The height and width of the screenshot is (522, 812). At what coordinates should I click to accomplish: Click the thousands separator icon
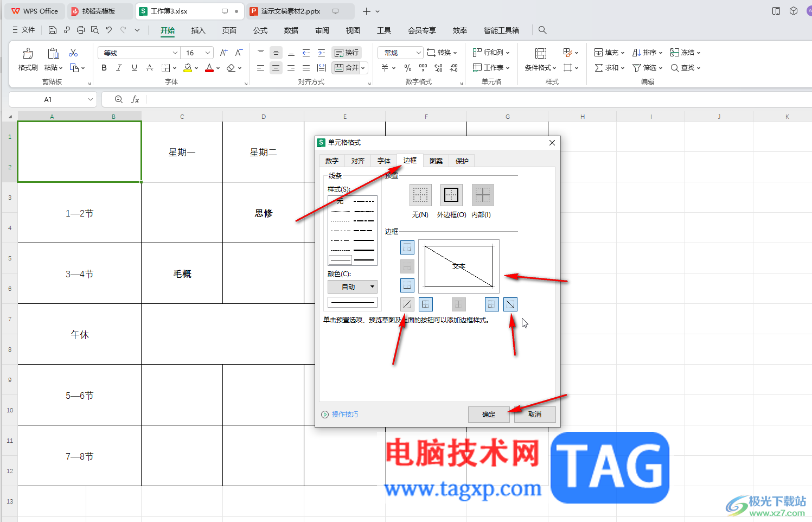[x=423, y=68]
